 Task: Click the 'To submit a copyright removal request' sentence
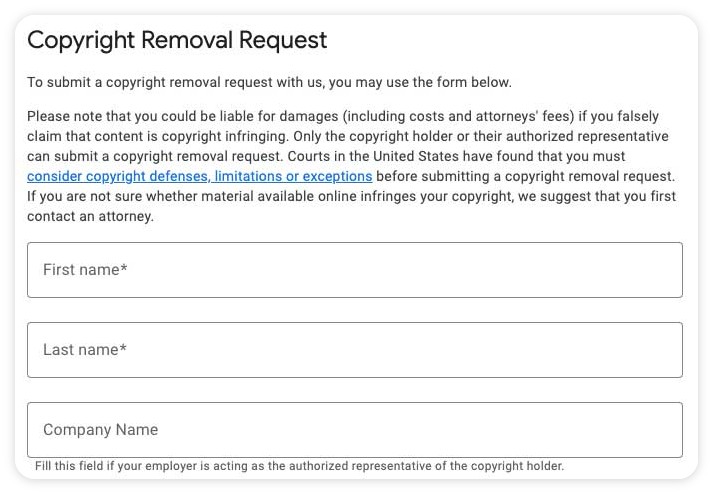coord(269,82)
